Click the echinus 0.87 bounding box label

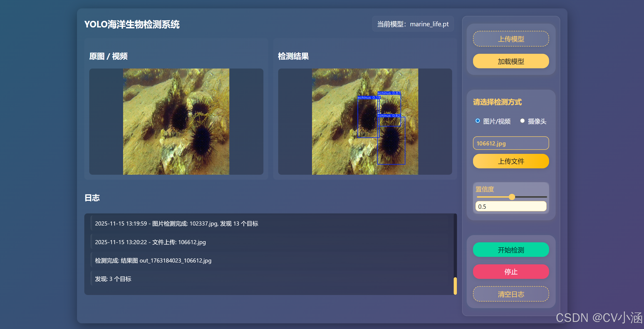(x=389, y=93)
